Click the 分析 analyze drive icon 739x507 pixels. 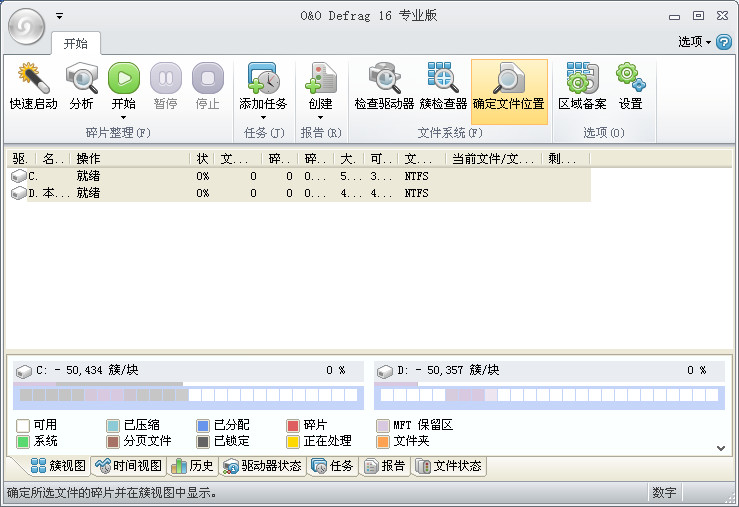(x=82, y=87)
